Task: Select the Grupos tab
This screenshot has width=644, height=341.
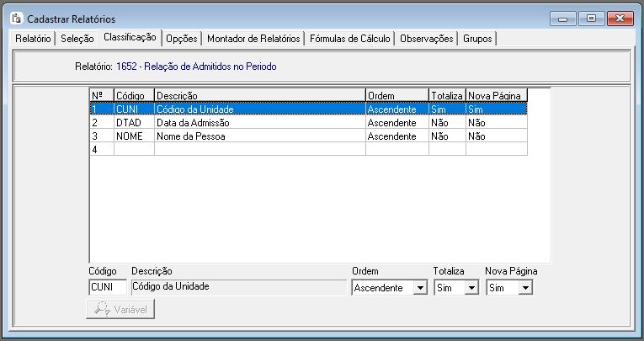Action: coord(478,39)
